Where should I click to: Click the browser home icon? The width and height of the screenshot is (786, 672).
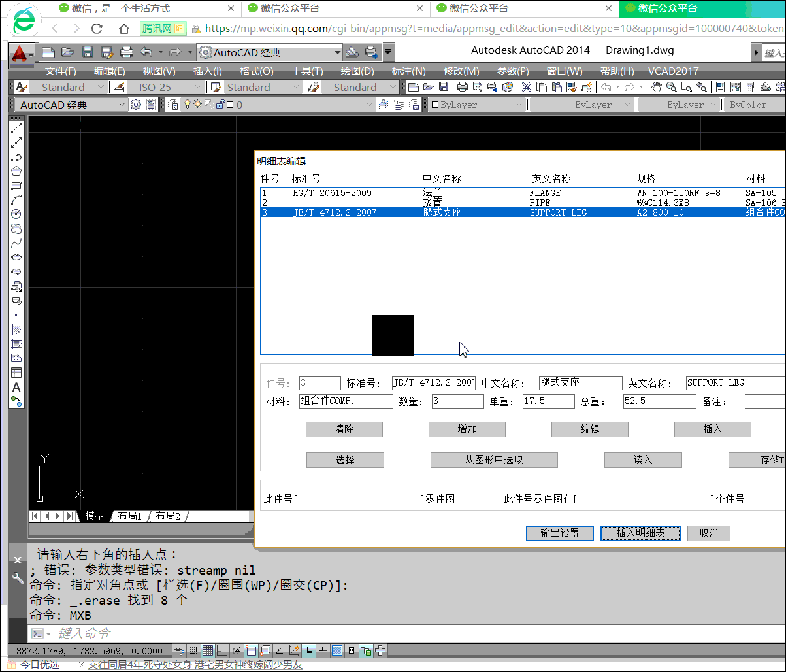(x=124, y=29)
